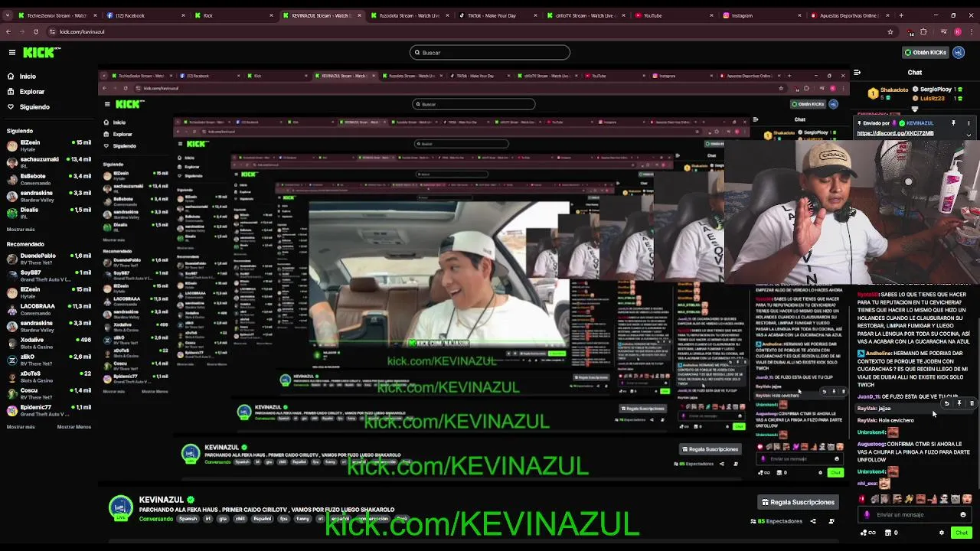
Task: Open Coscu in the Recomendado list
Action: pyautogui.click(x=49, y=393)
